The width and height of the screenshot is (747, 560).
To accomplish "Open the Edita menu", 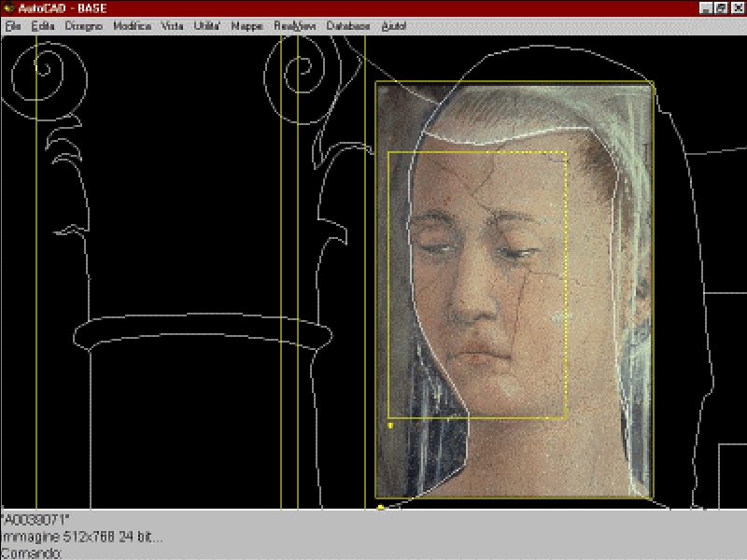I will (x=42, y=26).
